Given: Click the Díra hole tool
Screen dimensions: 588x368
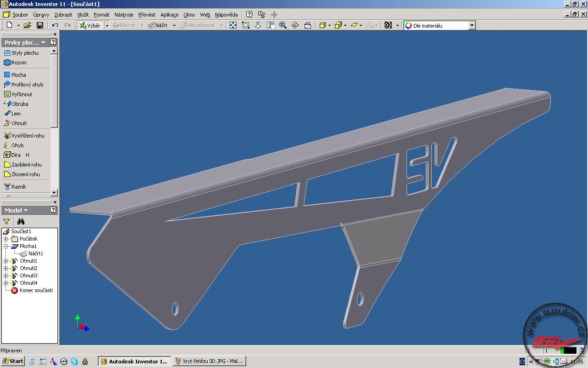Looking at the screenshot, I should pyautogui.click(x=16, y=155).
